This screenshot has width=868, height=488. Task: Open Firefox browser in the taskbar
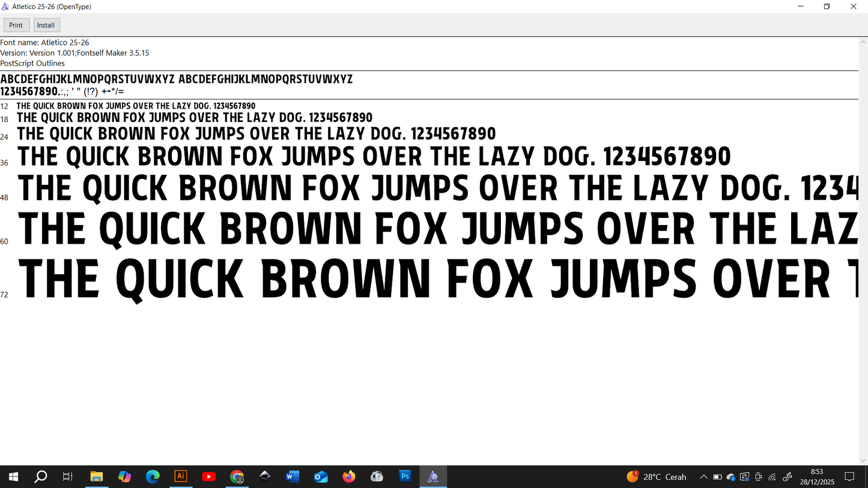click(349, 477)
